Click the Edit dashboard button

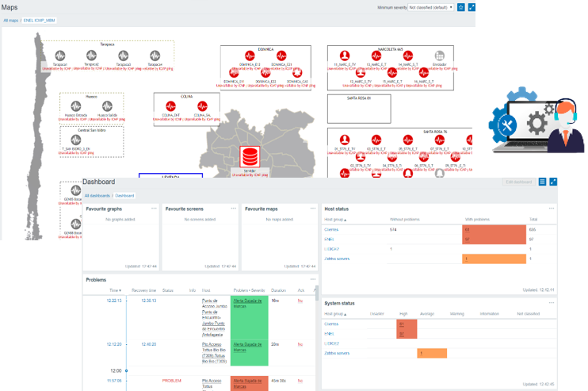[518, 182]
